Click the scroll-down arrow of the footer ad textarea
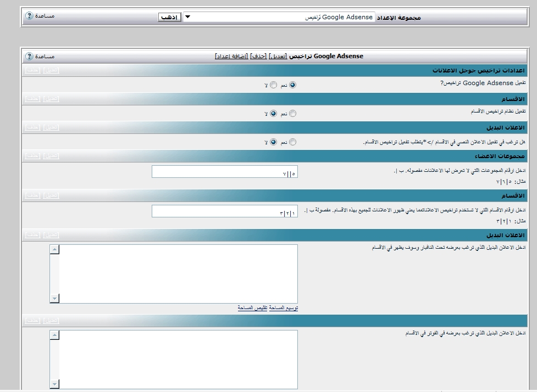The width and height of the screenshot is (537, 392). tap(54, 383)
